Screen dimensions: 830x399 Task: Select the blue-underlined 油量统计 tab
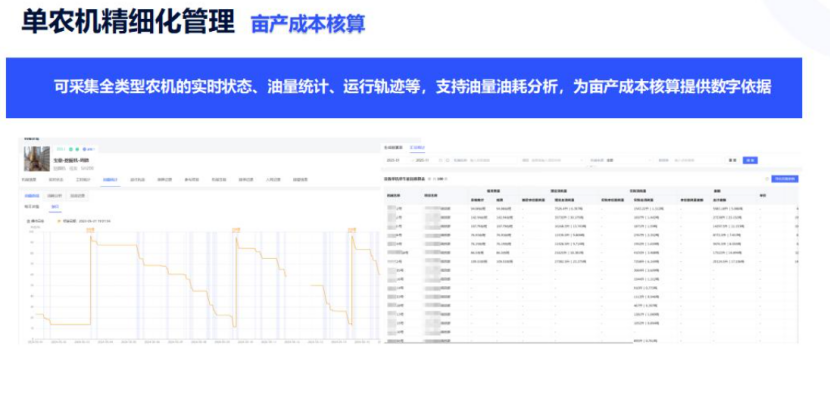(x=110, y=180)
